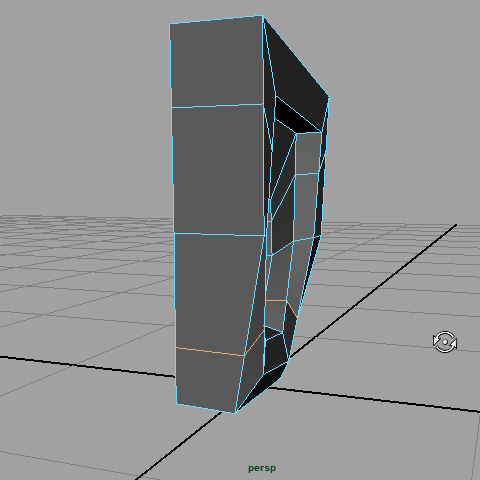Screen dimensions: 480x480
Task: Click the persp camera name label
Action: tap(262, 468)
